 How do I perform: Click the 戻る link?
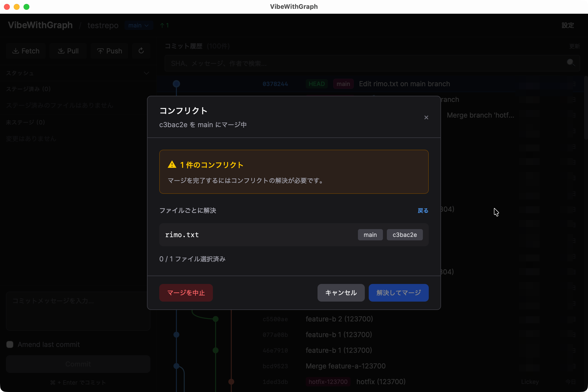click(x=423, y=211)
